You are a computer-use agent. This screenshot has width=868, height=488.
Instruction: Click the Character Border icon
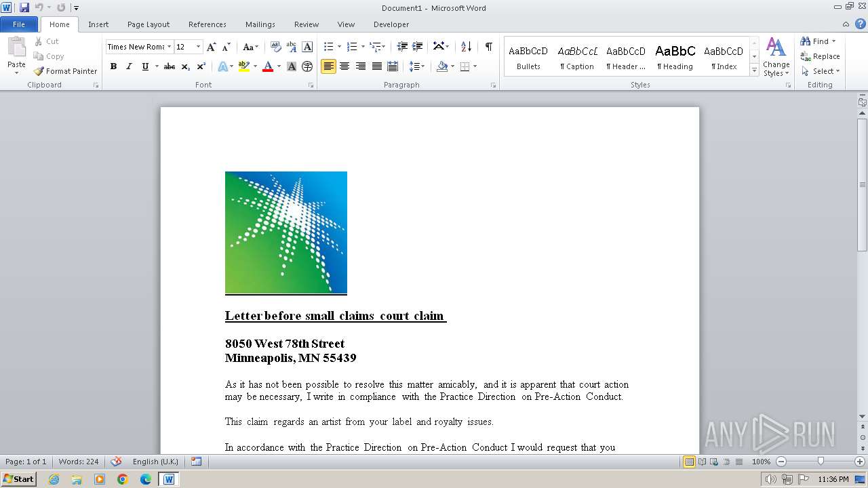point(307,47)
